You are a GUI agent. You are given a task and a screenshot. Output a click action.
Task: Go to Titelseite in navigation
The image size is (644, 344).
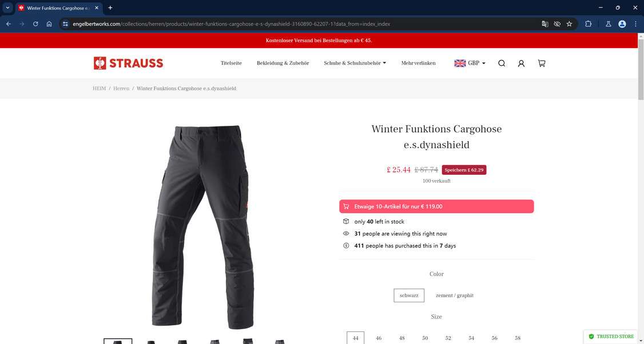click(x=231, y=63)
